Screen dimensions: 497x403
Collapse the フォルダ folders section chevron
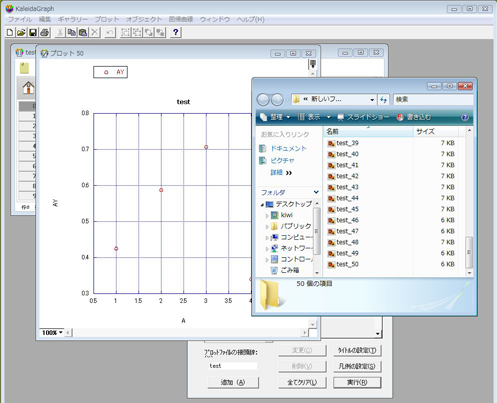coord(316,192)
